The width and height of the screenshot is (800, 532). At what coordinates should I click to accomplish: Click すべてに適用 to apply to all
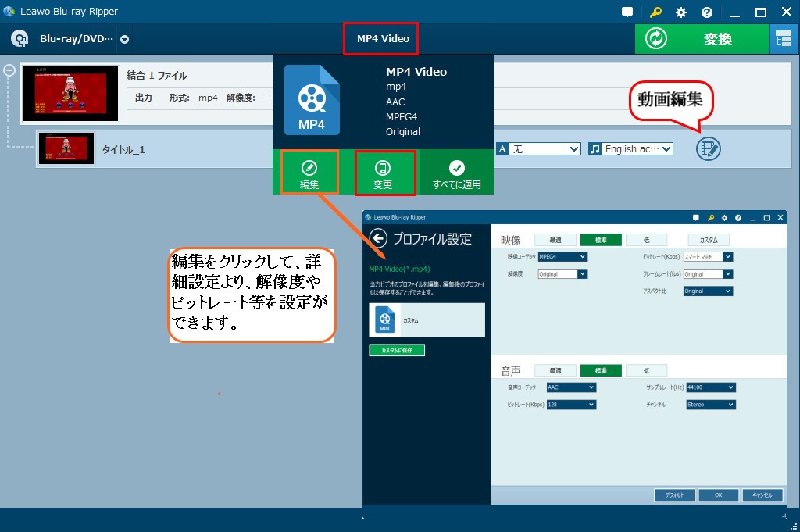pos(456,174)
